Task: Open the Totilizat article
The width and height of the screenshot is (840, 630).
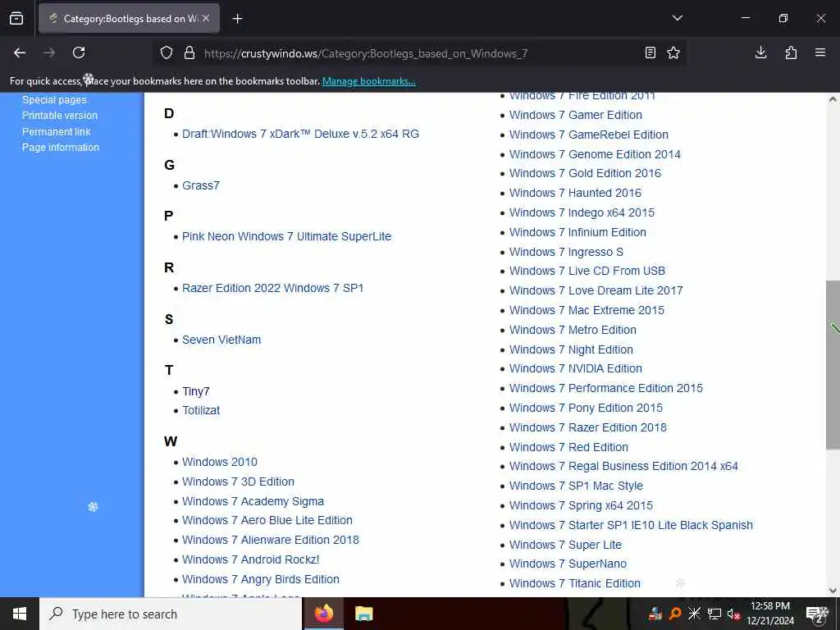Action: pyautogui.click(x=201, y=410)
